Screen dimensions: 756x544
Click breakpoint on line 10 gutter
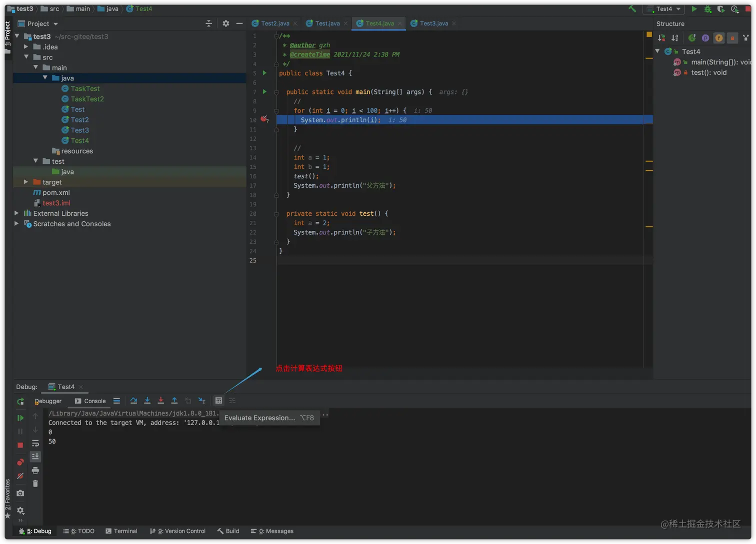[264, 119]
